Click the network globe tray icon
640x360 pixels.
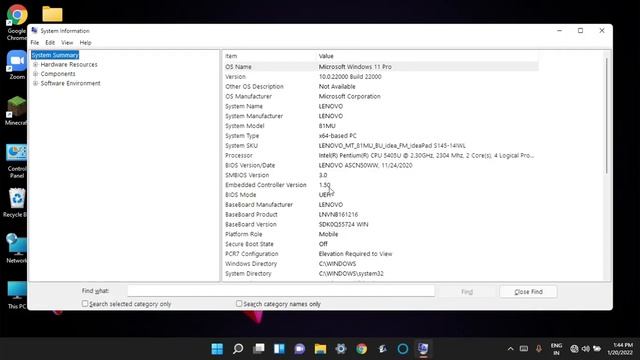click(x=574, y=349)
